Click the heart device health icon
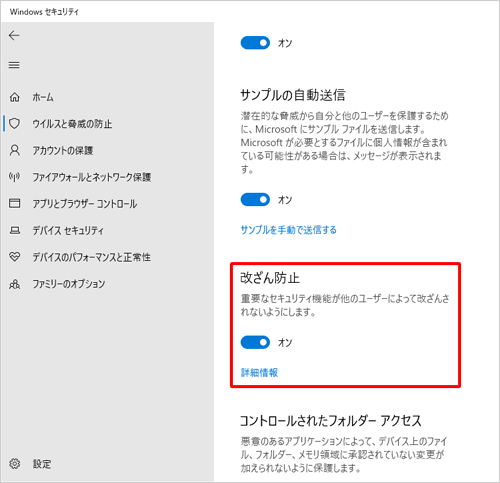The height and width of the screenshot is (483, 500). (x=14, y=257)
